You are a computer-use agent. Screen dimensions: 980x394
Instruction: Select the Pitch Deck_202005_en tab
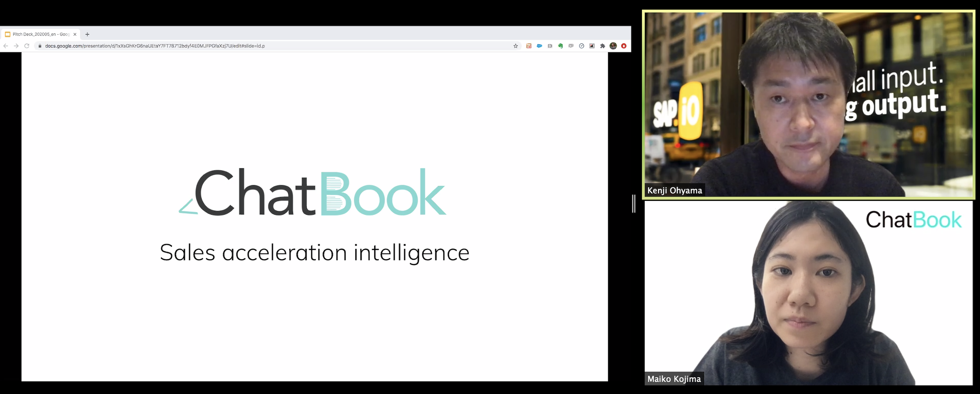(39, 34)
